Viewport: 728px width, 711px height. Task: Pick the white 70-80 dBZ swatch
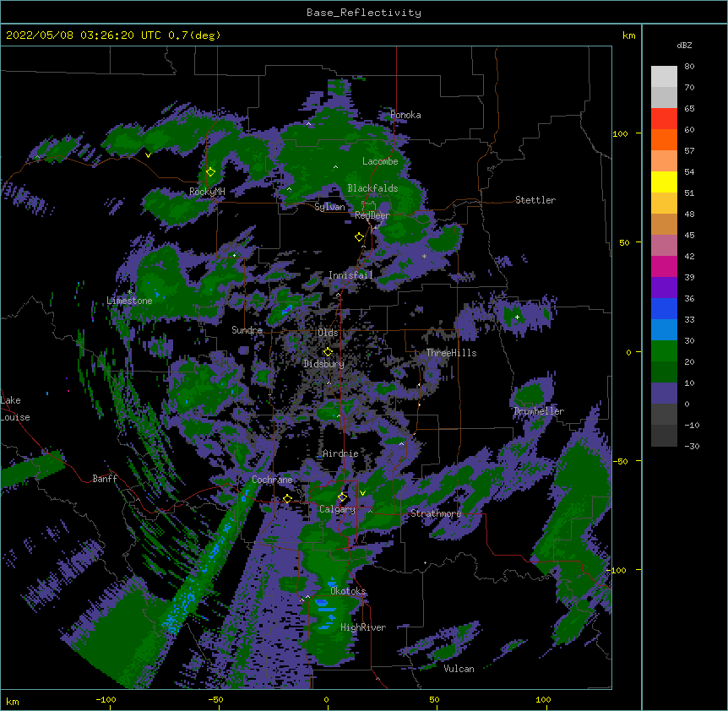click(664, 77)
